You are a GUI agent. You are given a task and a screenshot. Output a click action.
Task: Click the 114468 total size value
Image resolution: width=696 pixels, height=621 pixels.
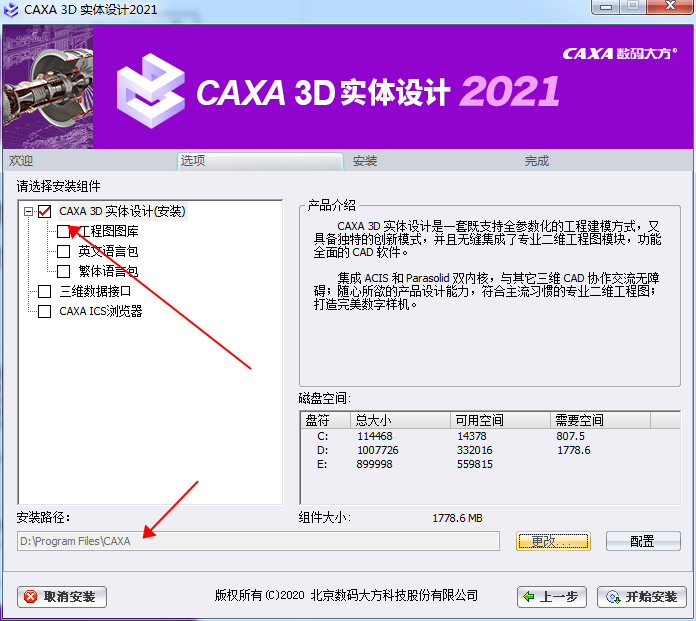375,436
